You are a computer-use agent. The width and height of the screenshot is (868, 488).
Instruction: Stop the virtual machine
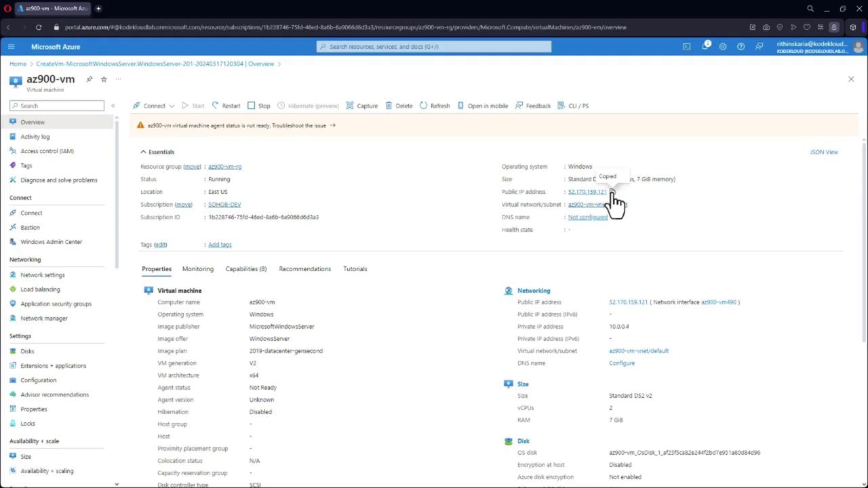tap(258, 106)
